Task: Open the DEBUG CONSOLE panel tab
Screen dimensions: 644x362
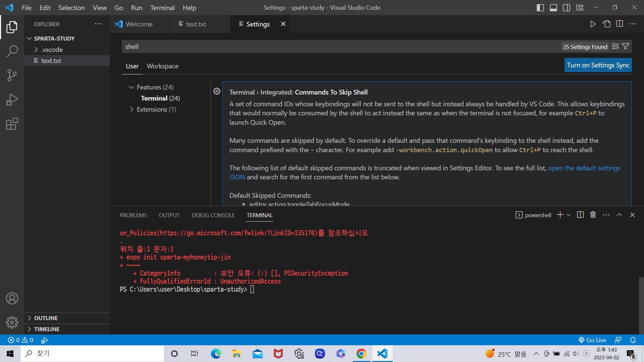Action: pos(213,215)
